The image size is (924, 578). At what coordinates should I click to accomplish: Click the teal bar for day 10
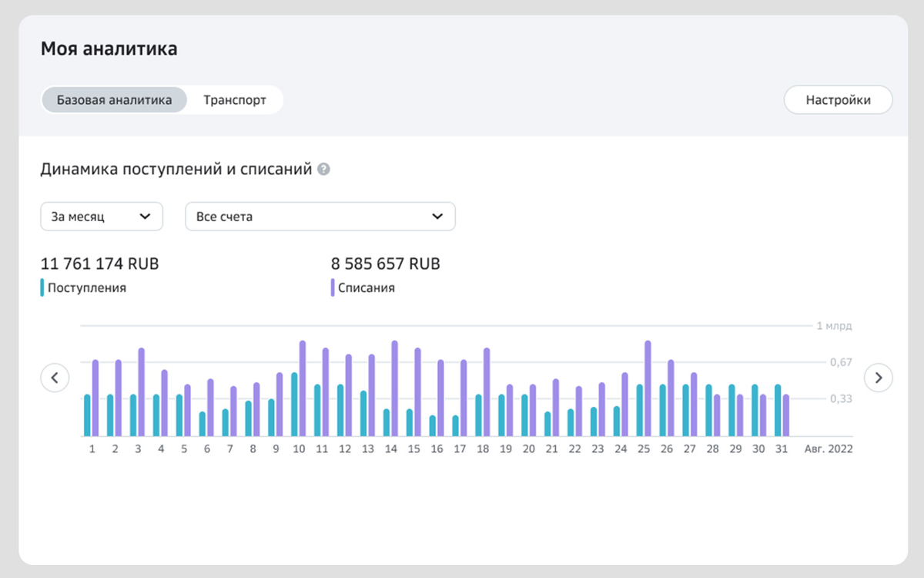(294, 405)
